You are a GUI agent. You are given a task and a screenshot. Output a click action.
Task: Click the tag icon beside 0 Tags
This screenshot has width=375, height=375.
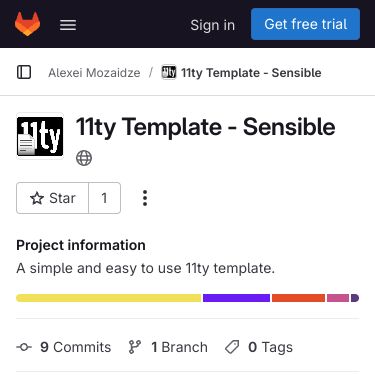[232, 347]
